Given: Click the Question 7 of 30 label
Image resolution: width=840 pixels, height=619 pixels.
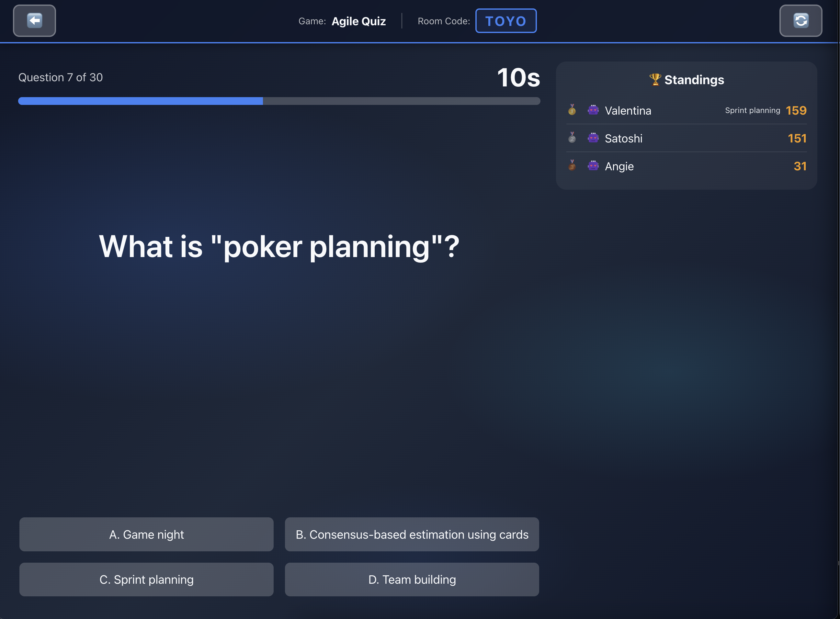Looking at the screenshot, I should (x=60, y=77).
